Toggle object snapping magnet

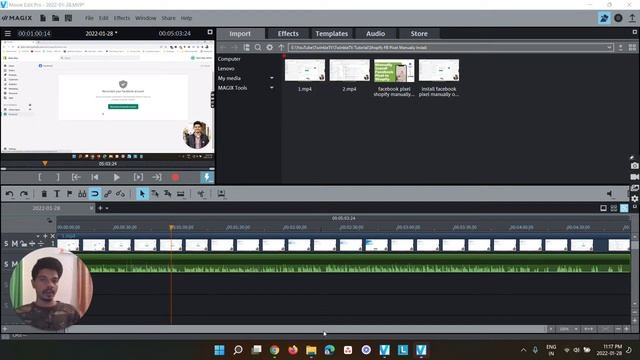(95, 194)
